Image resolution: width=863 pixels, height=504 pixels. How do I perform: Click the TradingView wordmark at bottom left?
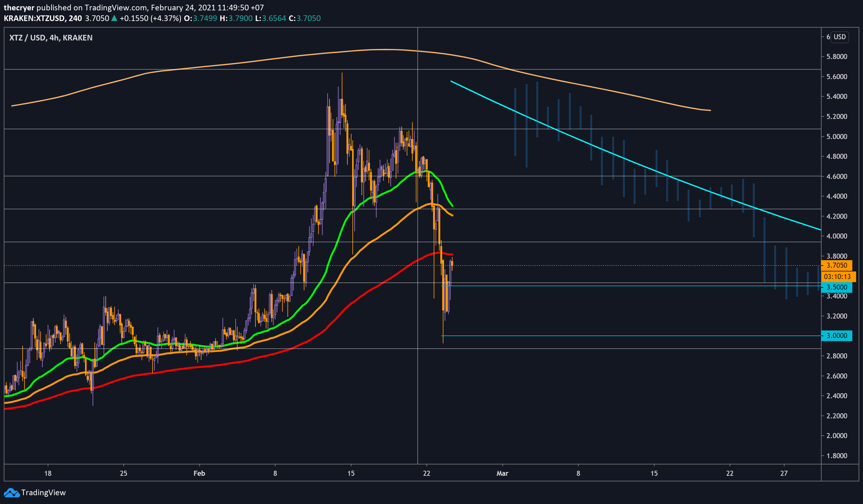pos(44,492)
